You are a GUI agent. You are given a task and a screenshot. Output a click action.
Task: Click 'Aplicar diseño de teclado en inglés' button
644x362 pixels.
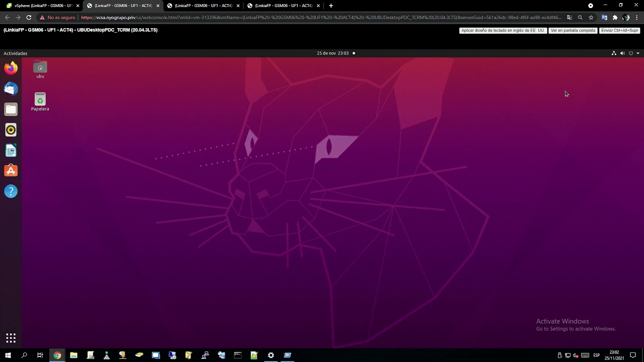[x=503, y=31]
